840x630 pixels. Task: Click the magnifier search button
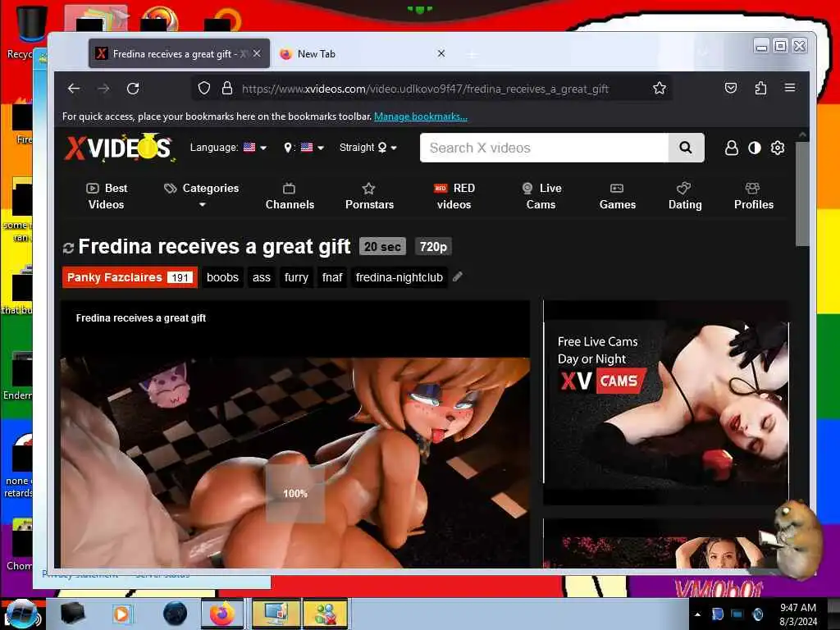click(x=686, y=148)
